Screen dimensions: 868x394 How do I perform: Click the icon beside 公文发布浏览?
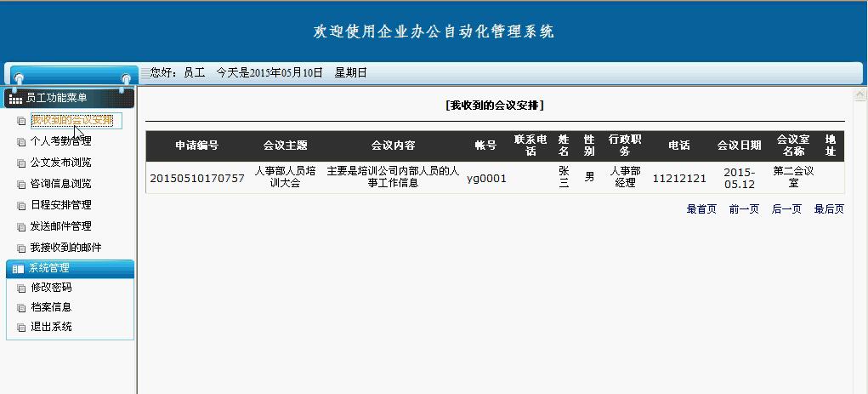[x=21, y=163]
